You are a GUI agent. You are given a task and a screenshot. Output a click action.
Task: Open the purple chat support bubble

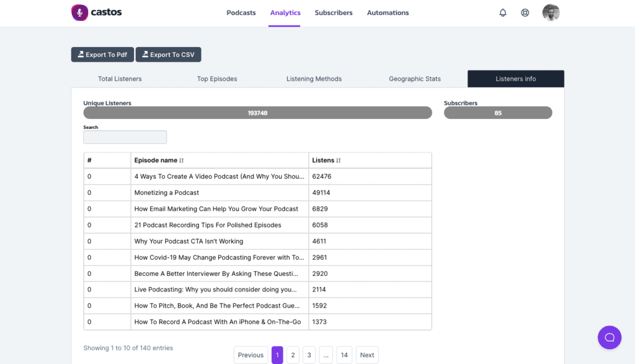click(x=610, y=337)
